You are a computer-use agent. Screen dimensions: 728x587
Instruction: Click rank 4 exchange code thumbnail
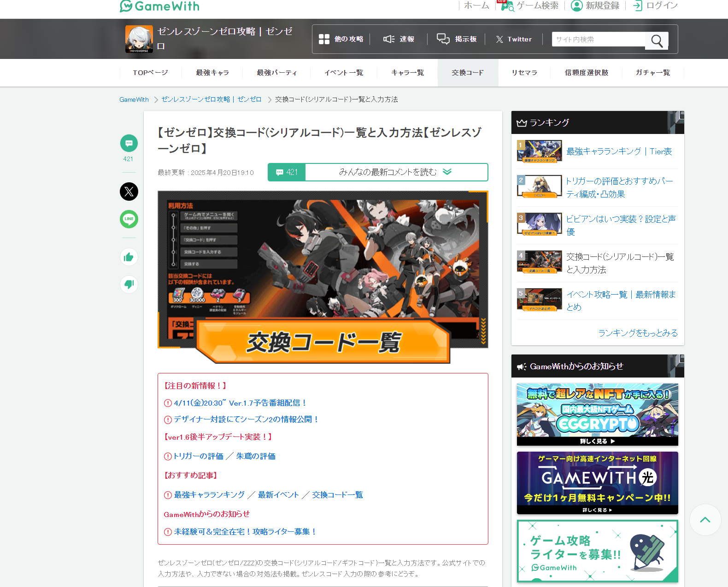point(540,262)
